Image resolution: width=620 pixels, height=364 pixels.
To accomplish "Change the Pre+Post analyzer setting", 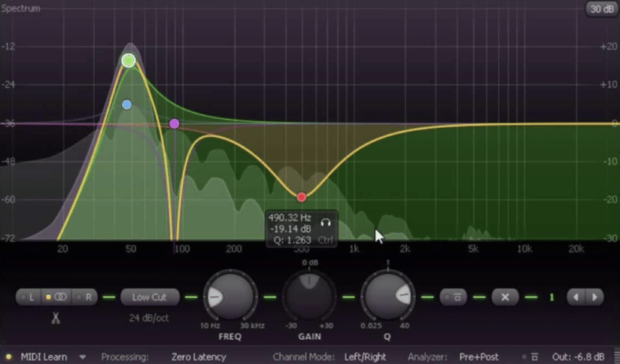I will click(479, 357).
